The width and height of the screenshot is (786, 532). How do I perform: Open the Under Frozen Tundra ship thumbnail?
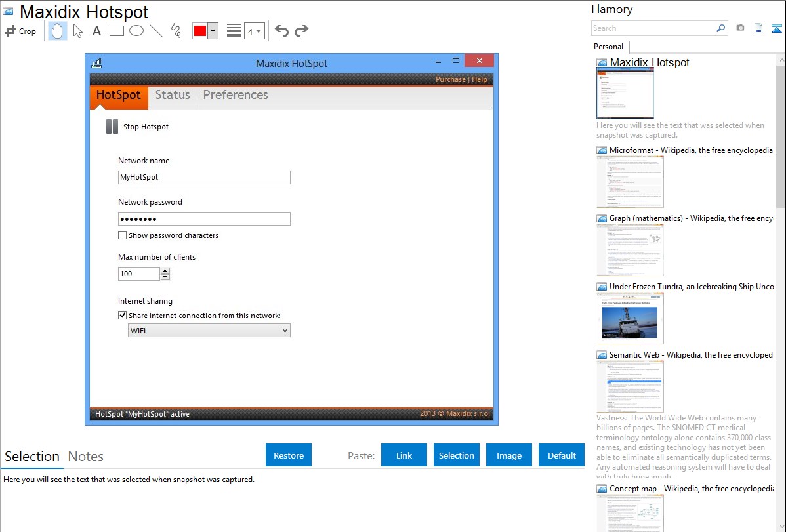(x=630, y=318)
